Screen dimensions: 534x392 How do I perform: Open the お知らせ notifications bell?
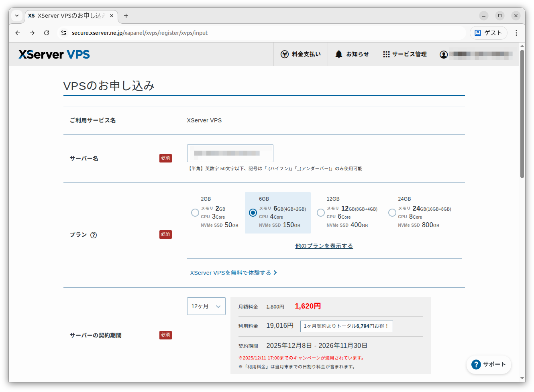pyautogui.click(x=352, y=54)
